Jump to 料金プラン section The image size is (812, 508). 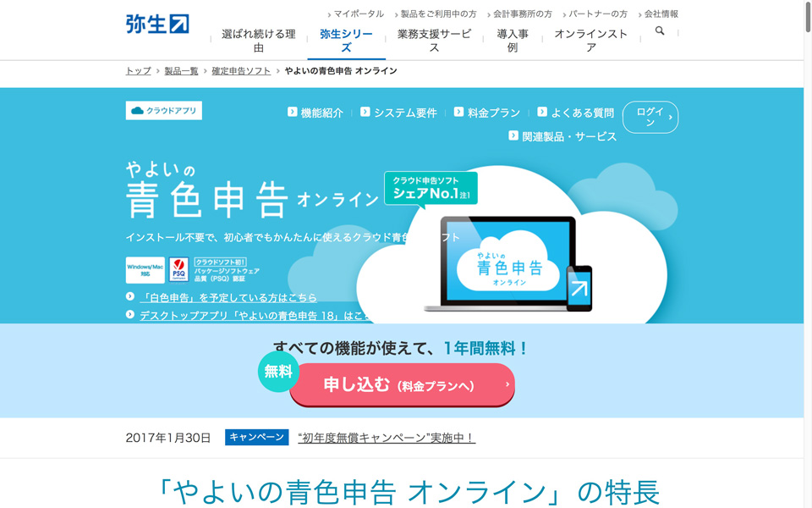point(493,113)
